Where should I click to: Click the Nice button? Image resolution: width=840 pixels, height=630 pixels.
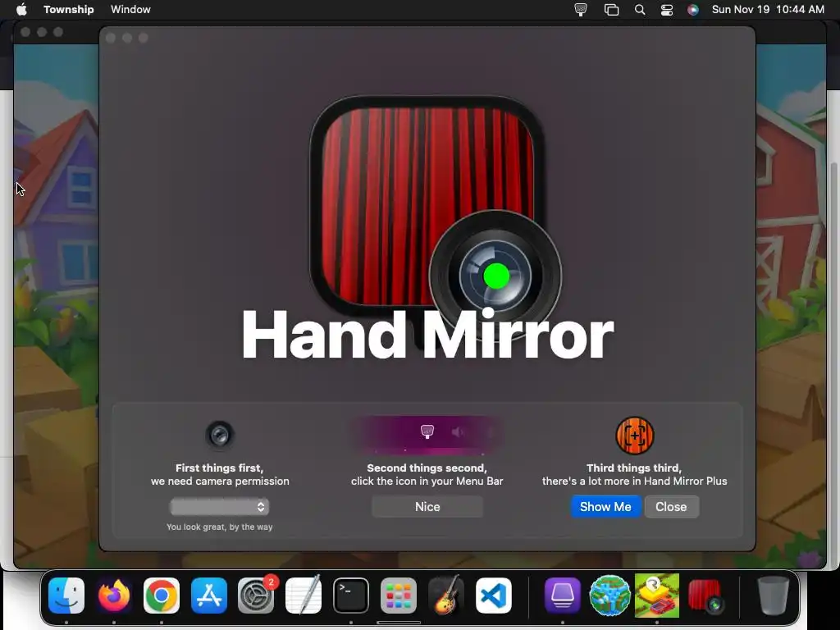427,507
